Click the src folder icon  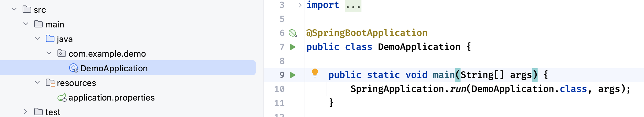(x=27, y=9)
